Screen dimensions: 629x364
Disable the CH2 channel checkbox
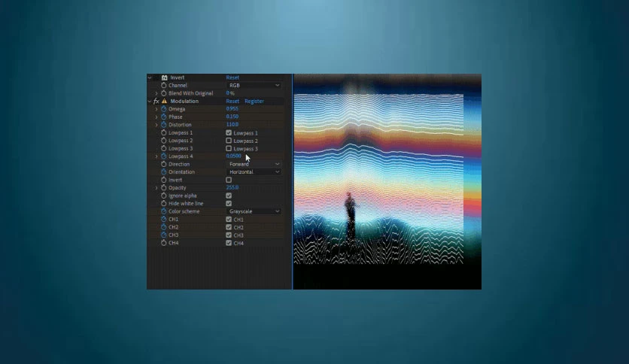coord(229,227)
